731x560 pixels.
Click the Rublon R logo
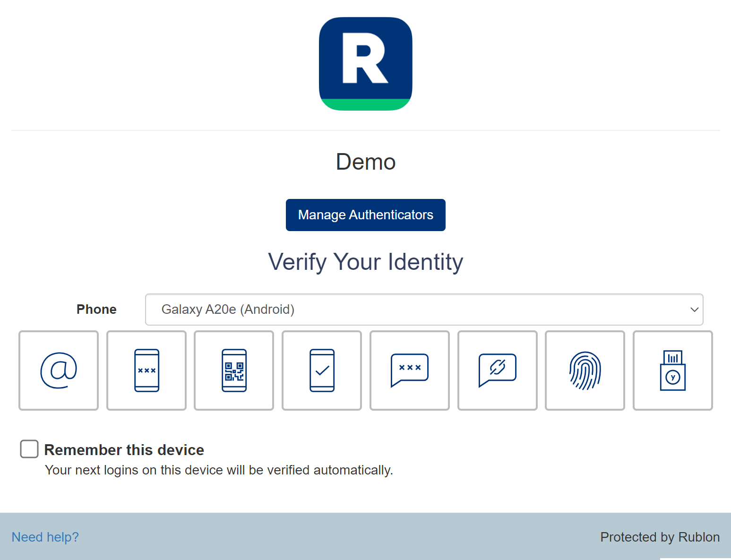(365, 64)
